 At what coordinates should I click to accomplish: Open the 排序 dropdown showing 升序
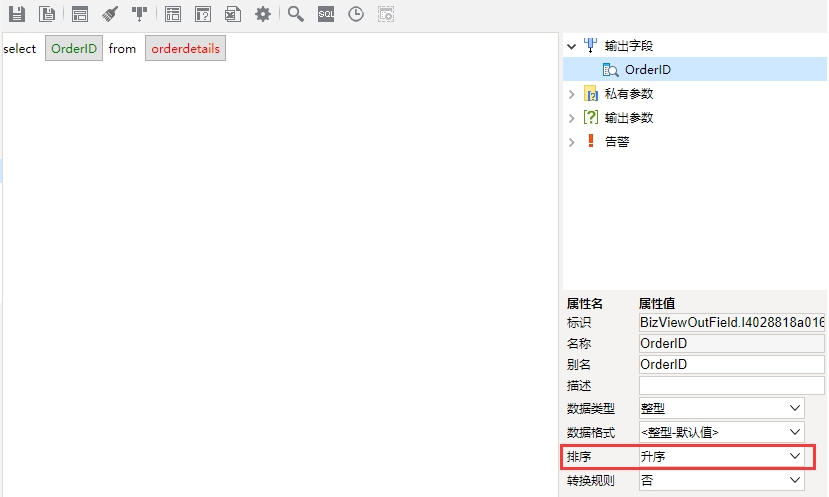722,456
